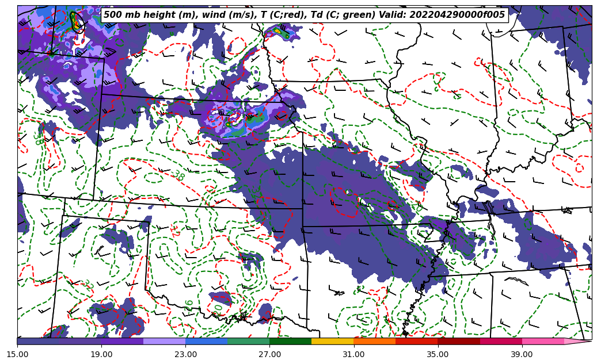Click the green 26 contour label
Screen dimensions: 597x364
pos(189,305)
